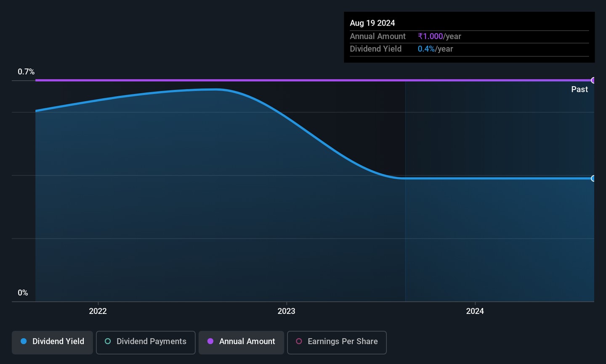The image size is (606, 364).
Task: Click the purple dot in Annual Amount legend
Action: (x=210, y=341)
